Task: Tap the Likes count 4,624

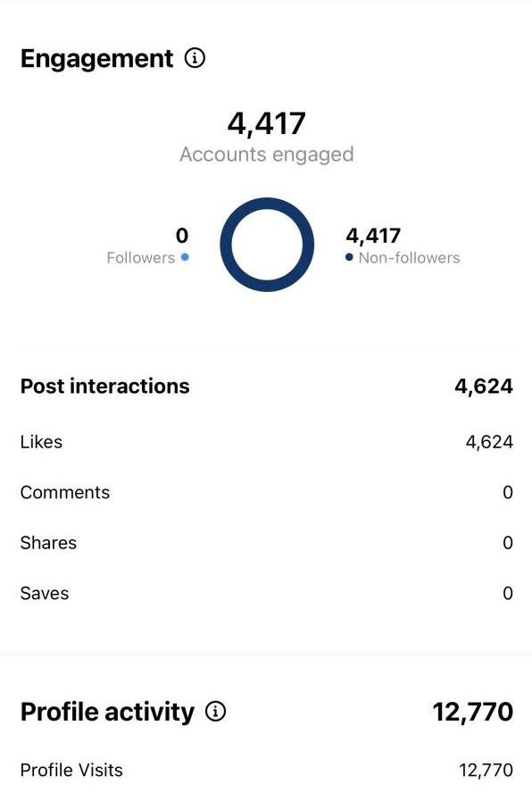Action: click(489, 442)
